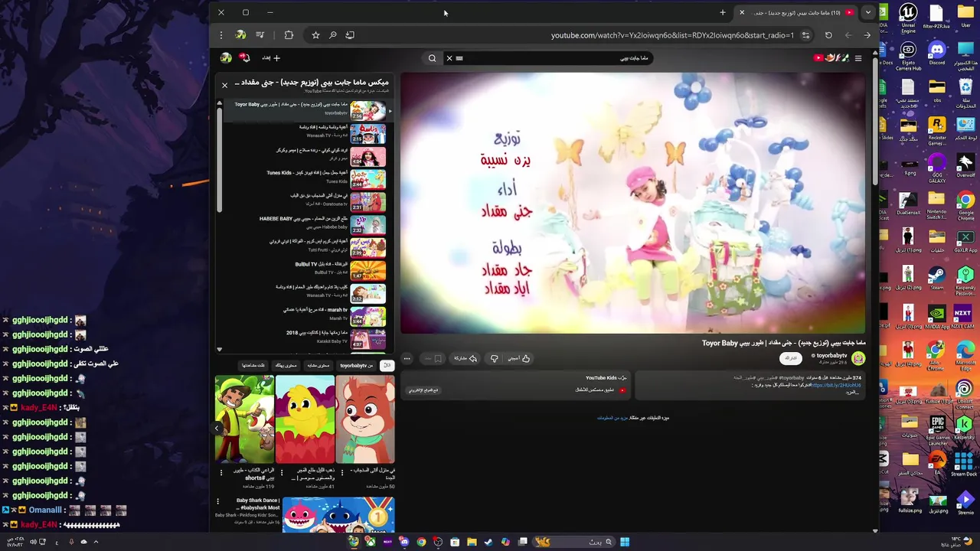Open Rockstar Games desktop shortcut
Viewport: 980px width, 551px height.
[x=937, y=131]
